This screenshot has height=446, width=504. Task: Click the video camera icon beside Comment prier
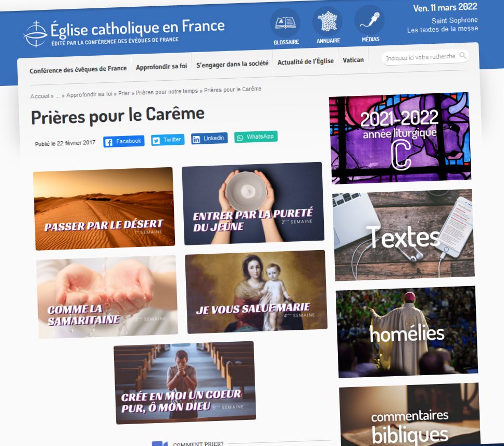160,443
